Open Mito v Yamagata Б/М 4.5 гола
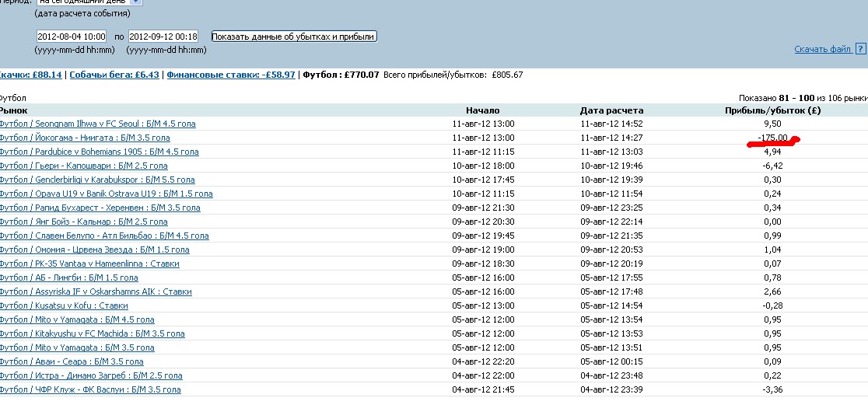 click(x=77, y=319)
